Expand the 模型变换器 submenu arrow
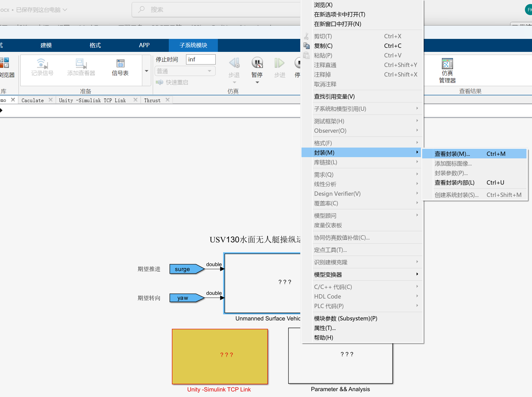This screenshot has width=532, height=397. [x=417, y=274]
